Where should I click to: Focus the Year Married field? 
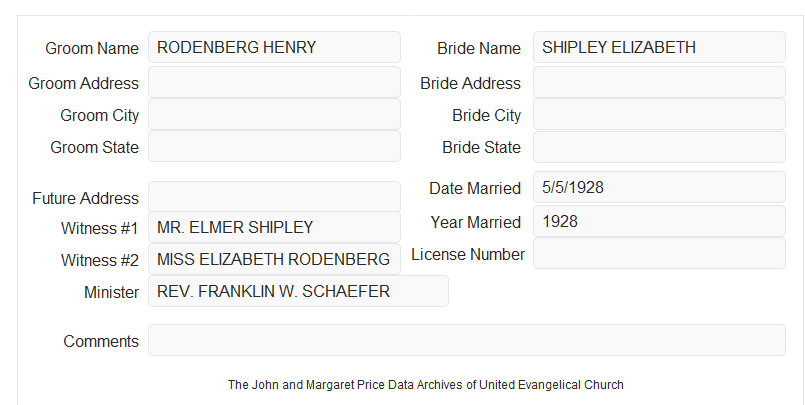[659, 221]
